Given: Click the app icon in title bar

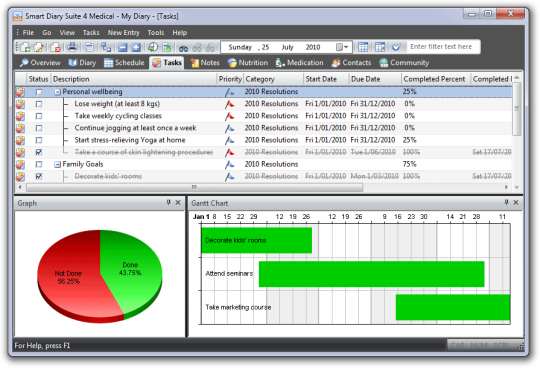Looking at the screenshot, I should [17, 16].
